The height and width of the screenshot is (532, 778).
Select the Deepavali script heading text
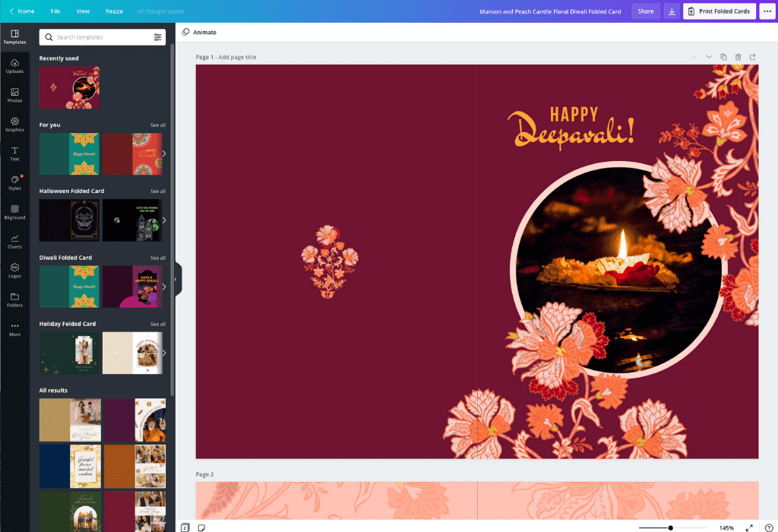tap(571, 131)
